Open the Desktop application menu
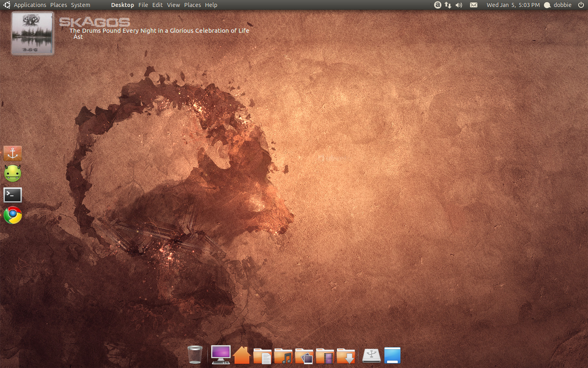The height and width of the screenshot is (368, 588). pyautogui.click(x=122, y=5)
